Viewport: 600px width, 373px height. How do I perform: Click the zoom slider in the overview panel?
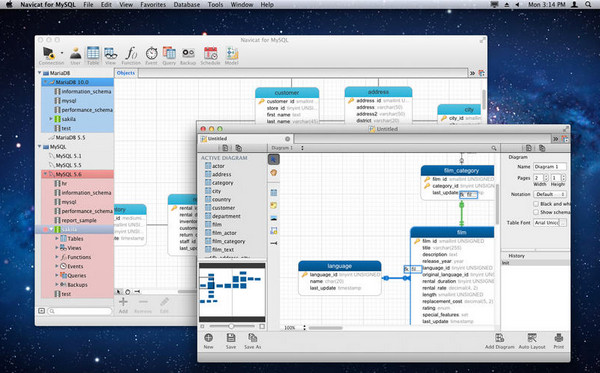coord(232,326)
